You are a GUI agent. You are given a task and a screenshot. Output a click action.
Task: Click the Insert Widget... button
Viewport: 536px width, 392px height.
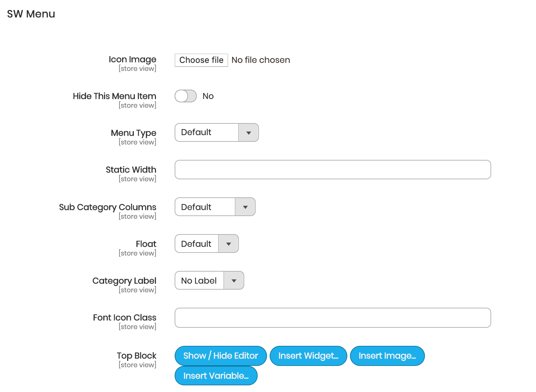308,356
